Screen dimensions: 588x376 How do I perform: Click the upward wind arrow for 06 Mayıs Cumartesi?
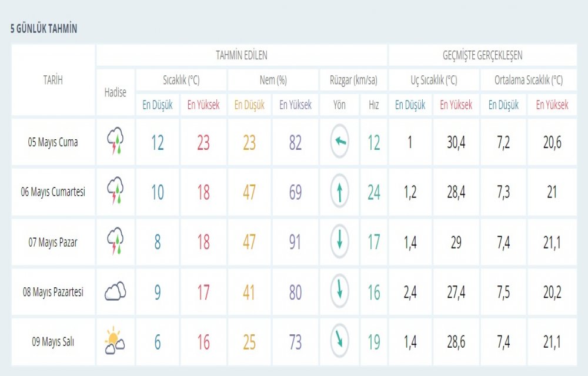click(339, 192)
